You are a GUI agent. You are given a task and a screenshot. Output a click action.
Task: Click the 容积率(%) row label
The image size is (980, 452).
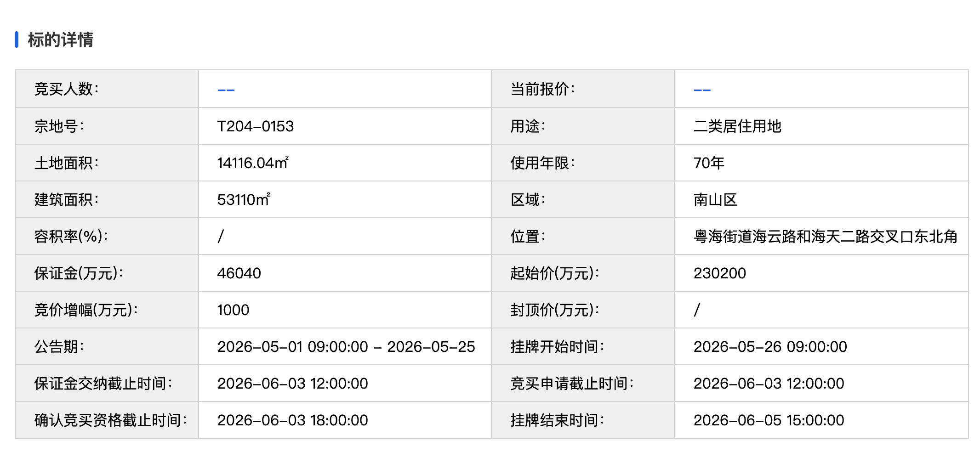(x=71, y=237)
